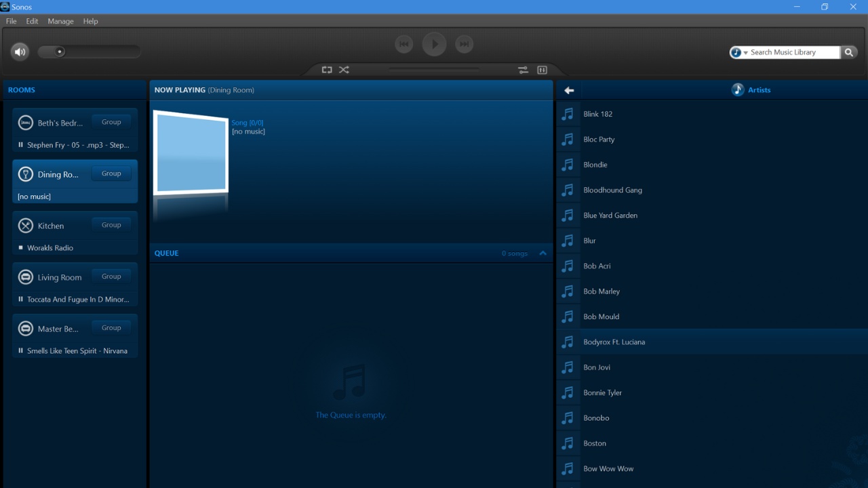
Task: Click the QUEUE header label
Action: pyautogui.click(x=166, y=253)
